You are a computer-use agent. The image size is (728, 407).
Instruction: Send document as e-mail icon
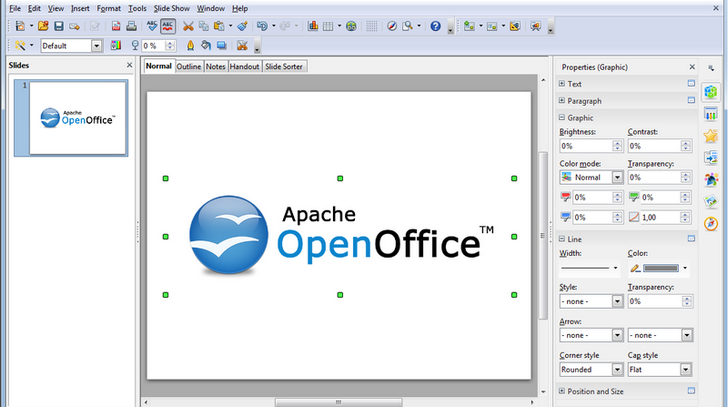click(74, 26)
